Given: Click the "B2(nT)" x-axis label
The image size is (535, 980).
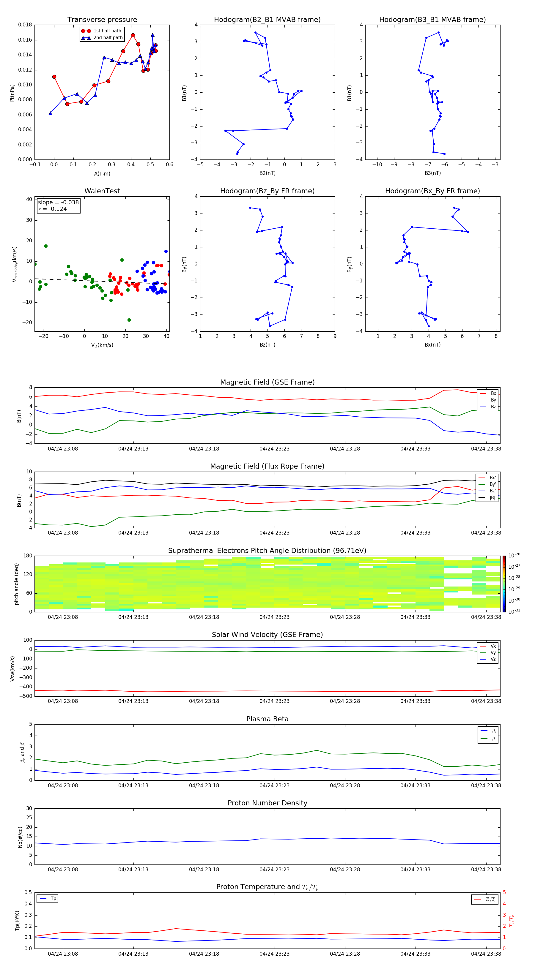Looking at the screenshot, I should tap(267, 173).
